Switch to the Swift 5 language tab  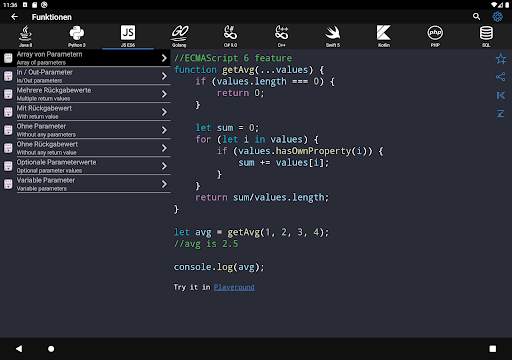(x=333, y=36)
